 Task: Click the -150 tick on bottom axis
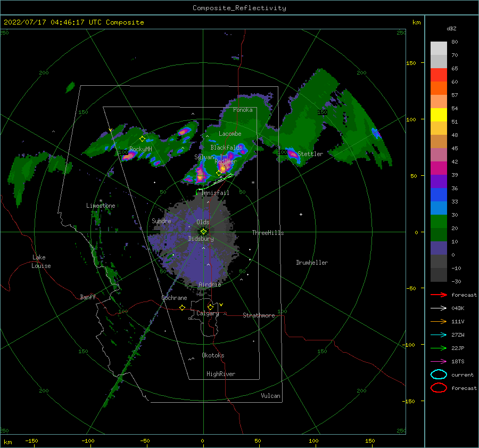pyautogui.click(x=31, y=441)
